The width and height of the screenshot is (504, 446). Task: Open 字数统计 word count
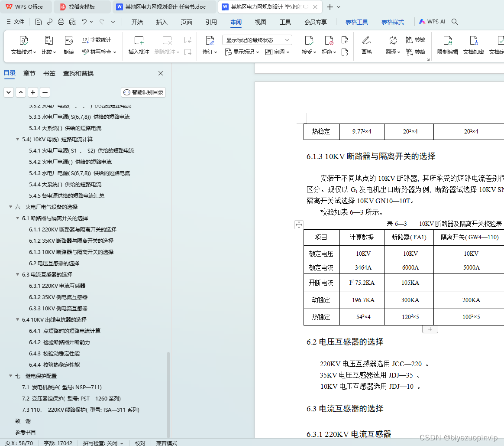pos(97,40)
